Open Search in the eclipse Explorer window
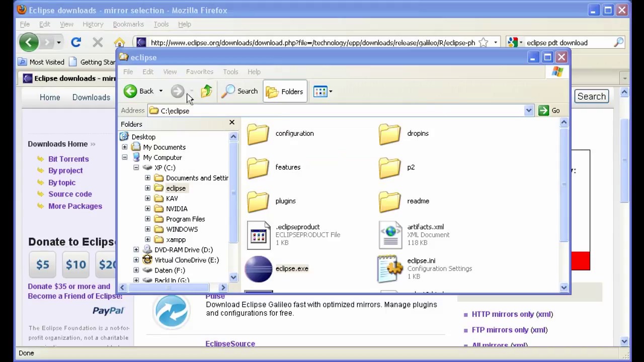Viewport: 644px width, 362px height. coord(240,91)
